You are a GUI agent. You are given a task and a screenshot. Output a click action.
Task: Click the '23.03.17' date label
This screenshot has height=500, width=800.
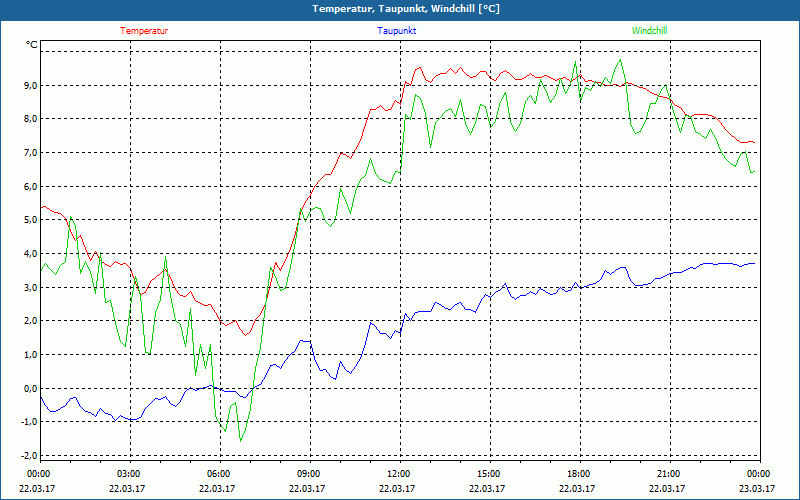click(x=758, y=488)
